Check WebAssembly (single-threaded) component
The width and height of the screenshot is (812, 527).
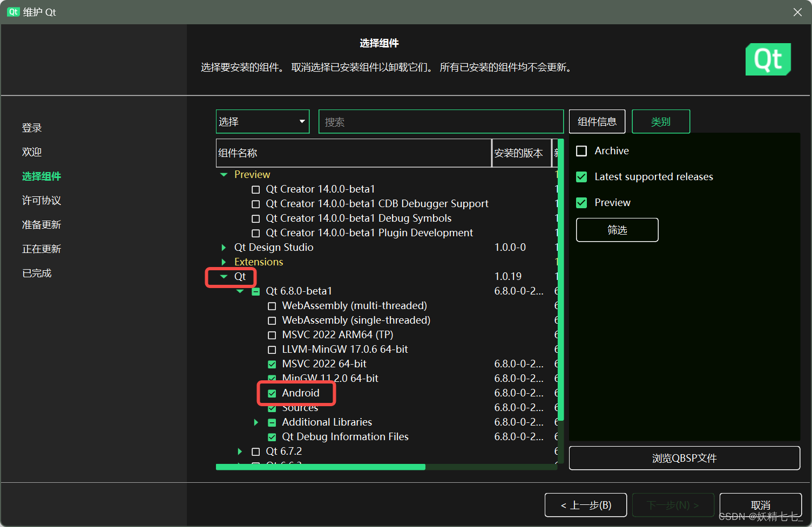pyautogui.click(x=272, y=321)
